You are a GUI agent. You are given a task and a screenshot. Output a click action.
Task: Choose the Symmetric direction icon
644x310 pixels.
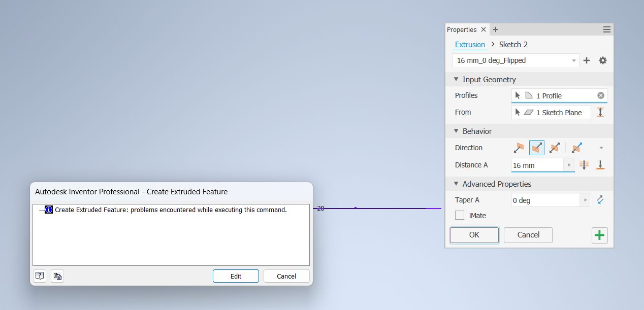coord(555,147)
